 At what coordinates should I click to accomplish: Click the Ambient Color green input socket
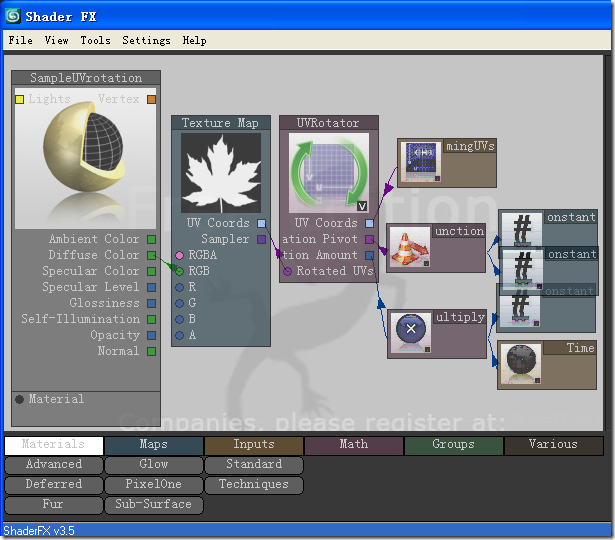[x=151, y=239]
